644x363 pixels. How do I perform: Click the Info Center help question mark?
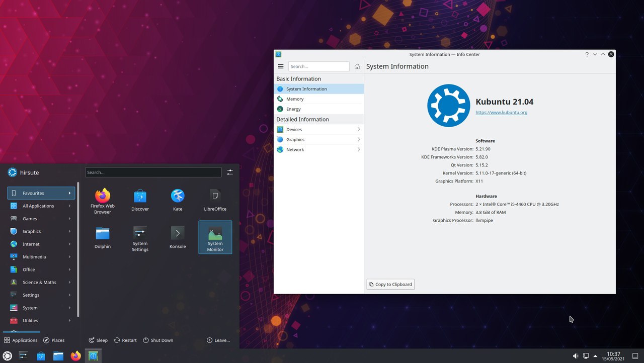[x=587, y=54]
